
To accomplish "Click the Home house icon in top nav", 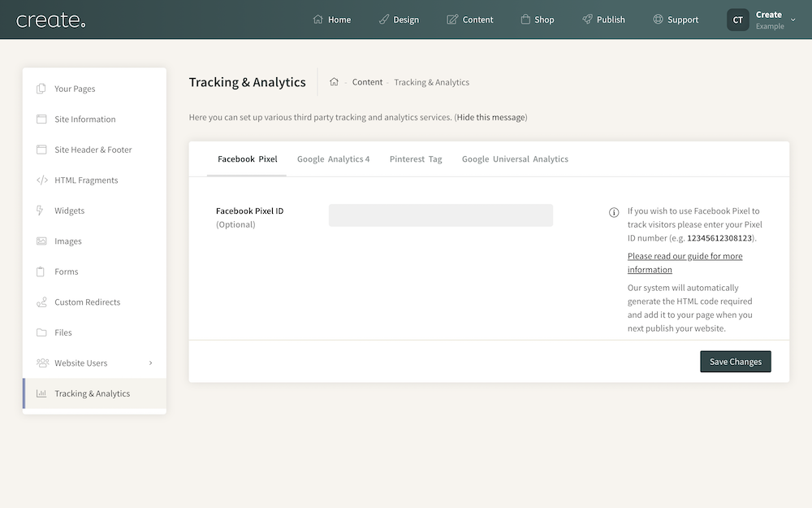I will coord(318,20).
